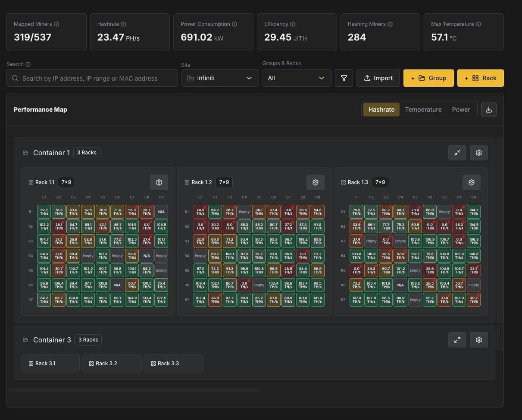This screenshot has width=522, height=420.
Task: Select the 92.7 TH/s miner in Rack 1.1
Action: pos(44,212)
